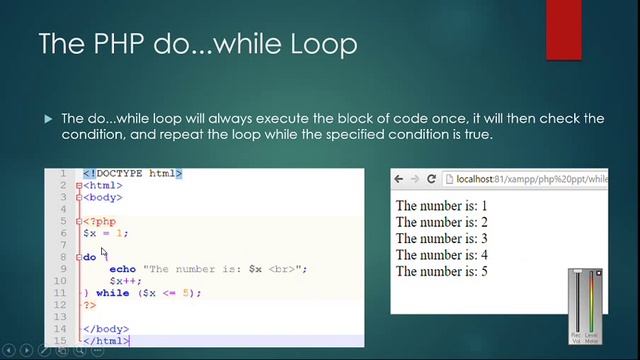Collapse the <body> fold marker on line 3
The width and height of the screenshot is (640, 360).
click(79, 198)
